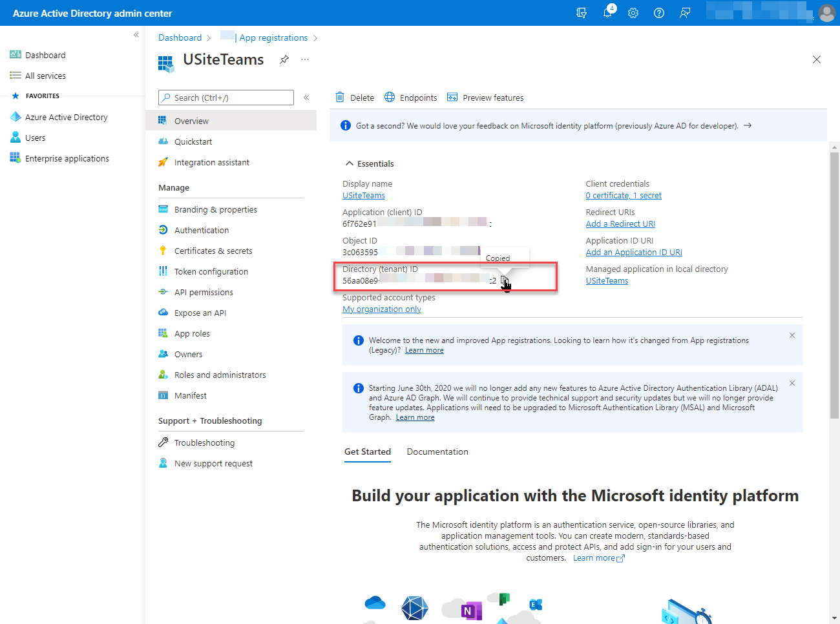
Task: Open the feedback banner arrow
Action: [748, 125]
